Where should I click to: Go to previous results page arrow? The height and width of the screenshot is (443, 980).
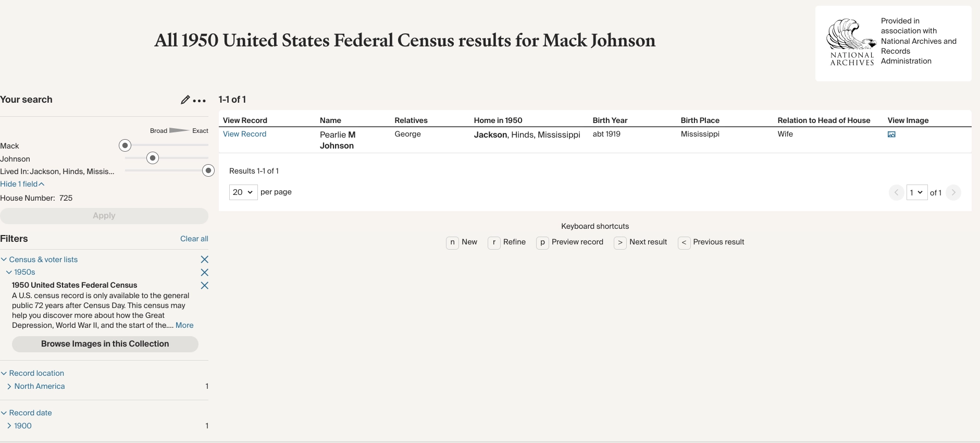(896, 192)
